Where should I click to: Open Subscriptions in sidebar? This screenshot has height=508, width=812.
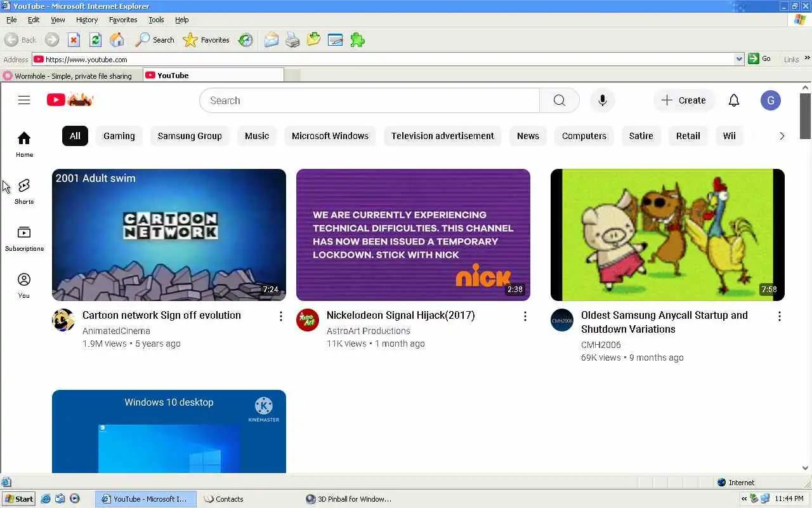24,238
